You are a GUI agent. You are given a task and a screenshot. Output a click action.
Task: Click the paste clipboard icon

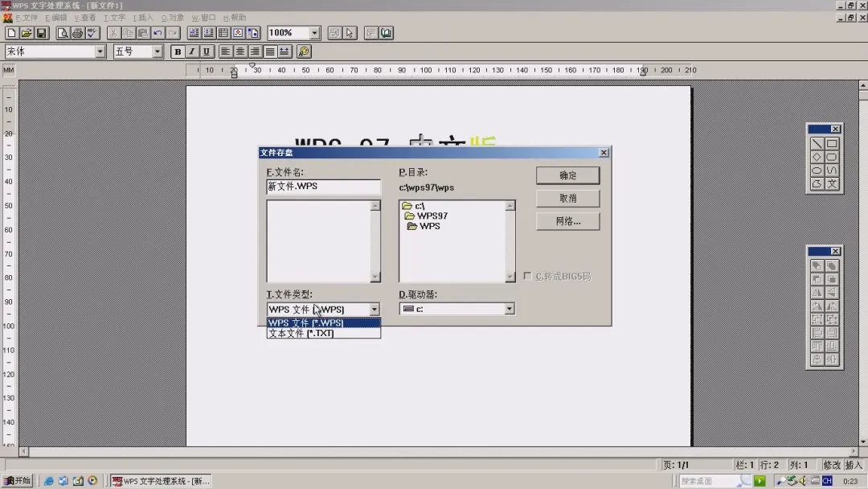[143, 33]
